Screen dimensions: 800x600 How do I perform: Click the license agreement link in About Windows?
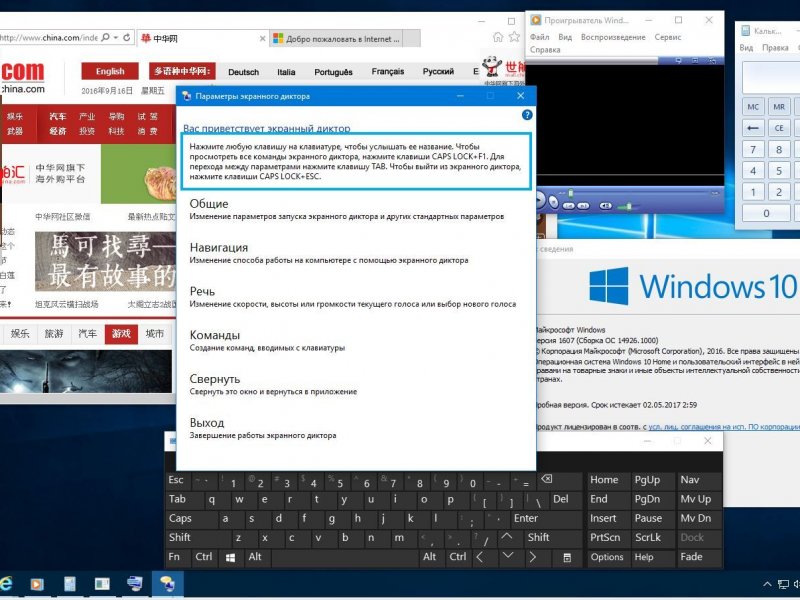click(x=724, y=427)
